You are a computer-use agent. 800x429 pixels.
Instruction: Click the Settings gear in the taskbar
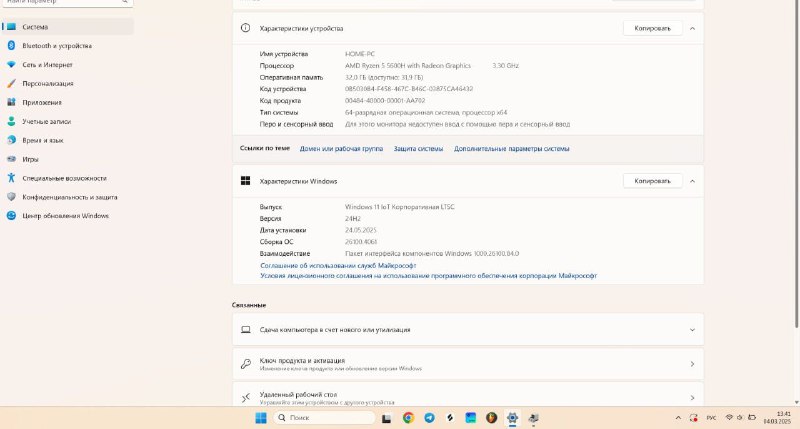(512, 418)
